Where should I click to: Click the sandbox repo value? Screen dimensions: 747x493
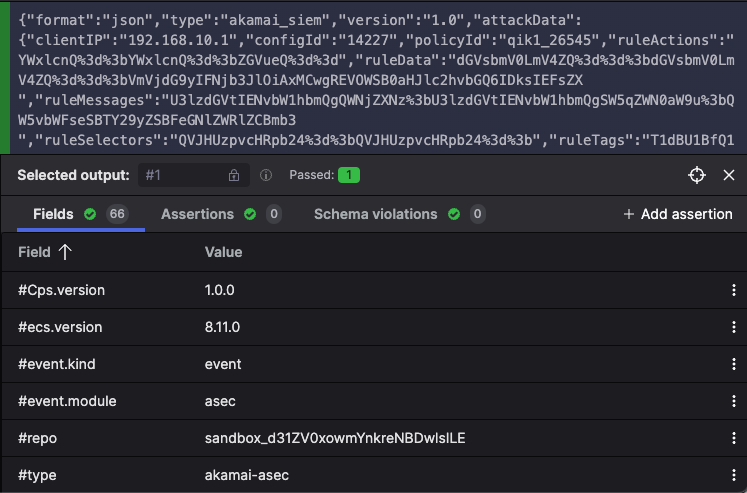335,438
